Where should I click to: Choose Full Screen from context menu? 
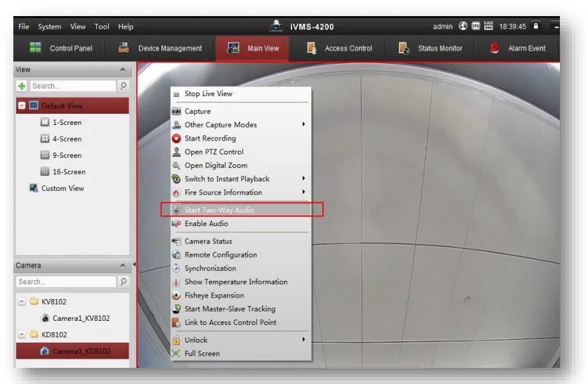point(241,353)
